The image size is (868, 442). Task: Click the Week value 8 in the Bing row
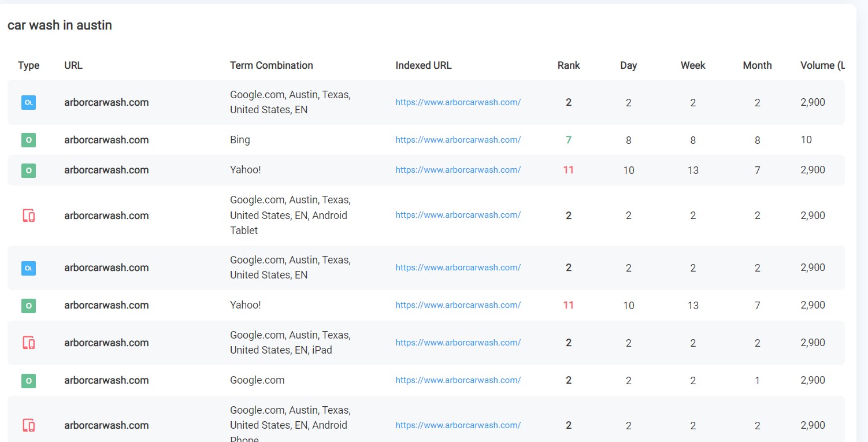point(693,140)
